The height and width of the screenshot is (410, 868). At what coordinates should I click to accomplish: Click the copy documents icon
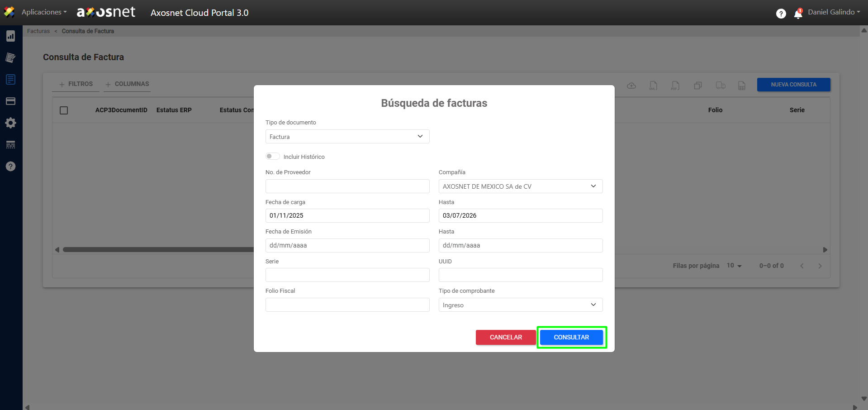[698, 86]
